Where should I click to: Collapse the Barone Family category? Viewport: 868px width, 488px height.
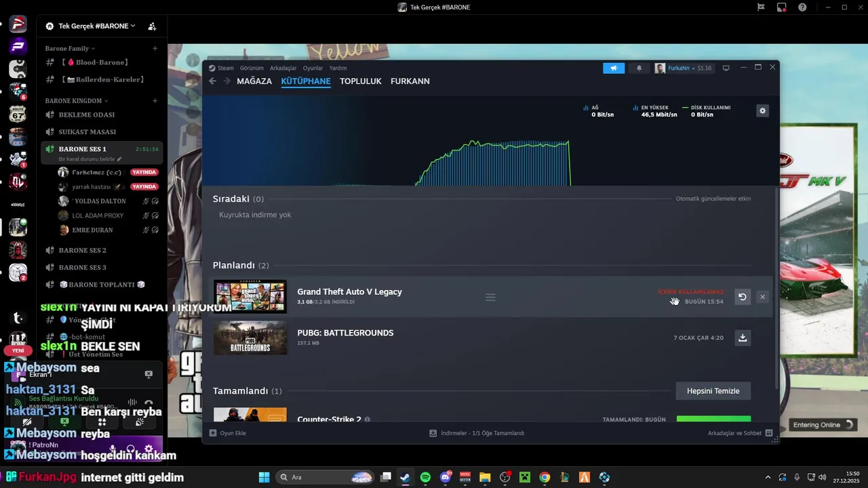coord(71,49)
